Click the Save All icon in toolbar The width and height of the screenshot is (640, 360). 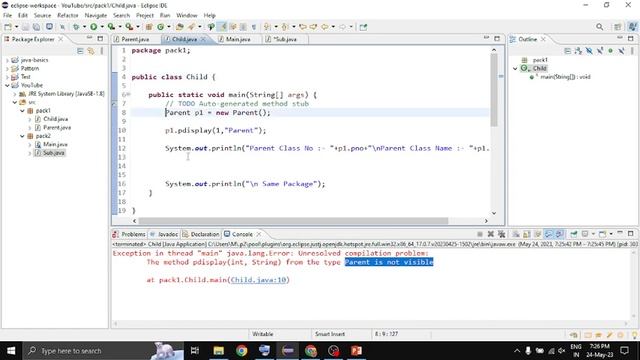(36, 27)
